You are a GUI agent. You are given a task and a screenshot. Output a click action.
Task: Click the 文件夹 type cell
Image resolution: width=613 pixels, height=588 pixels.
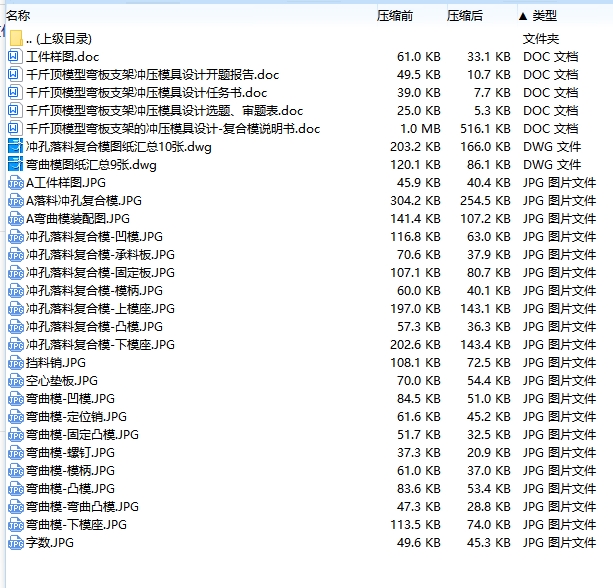(541, 39)
